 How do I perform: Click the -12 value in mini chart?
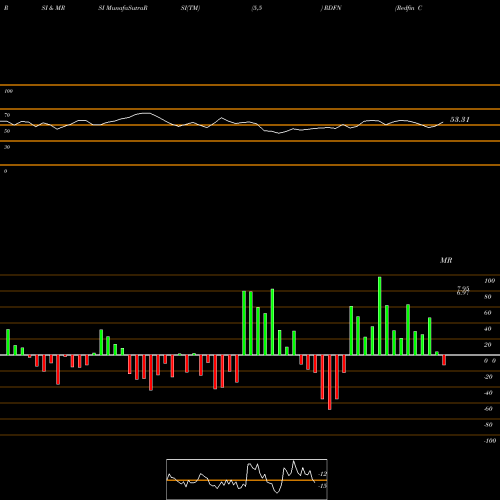(322, 474)
